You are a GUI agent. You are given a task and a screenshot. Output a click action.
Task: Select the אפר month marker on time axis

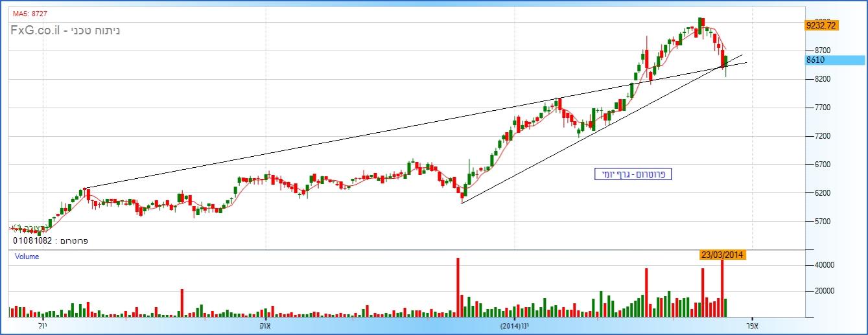pos(752,325)
